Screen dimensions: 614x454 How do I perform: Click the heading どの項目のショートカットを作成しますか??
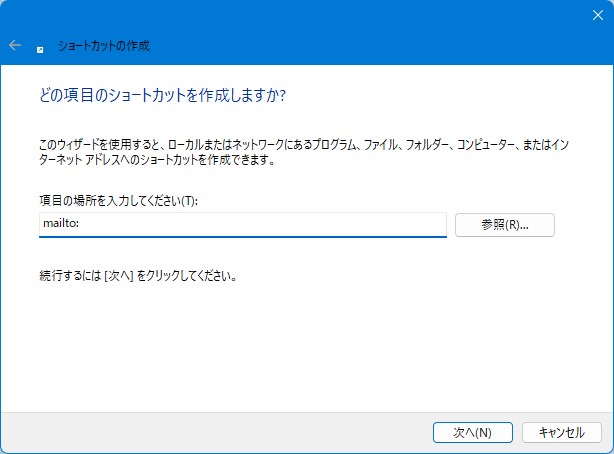click(160, 95)
